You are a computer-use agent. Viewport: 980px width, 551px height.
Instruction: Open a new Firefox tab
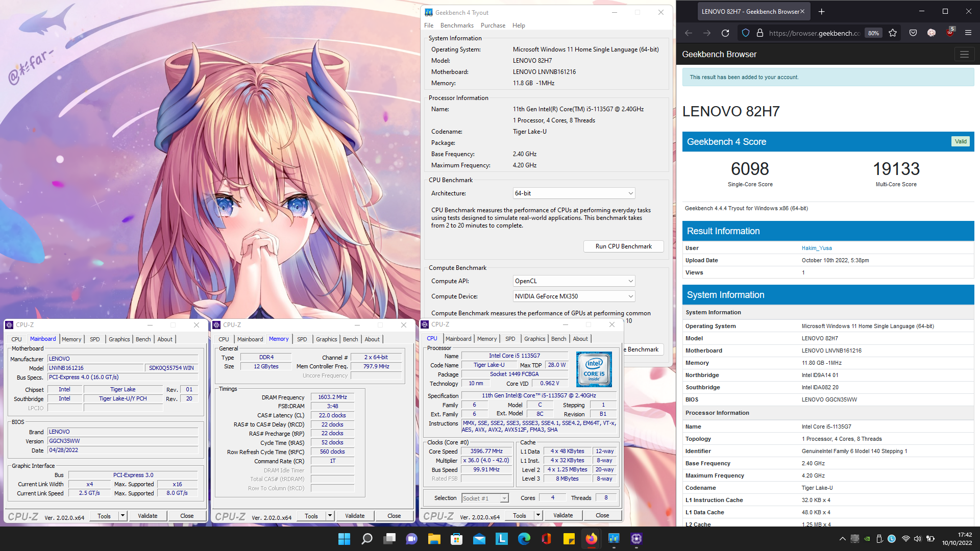[x=821, y=11]
